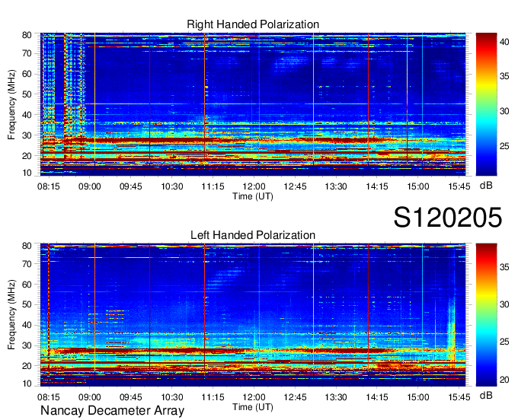Click the 70 MHz tick on Right Handed plot
The image size is (518, 420).
(27, 53)
